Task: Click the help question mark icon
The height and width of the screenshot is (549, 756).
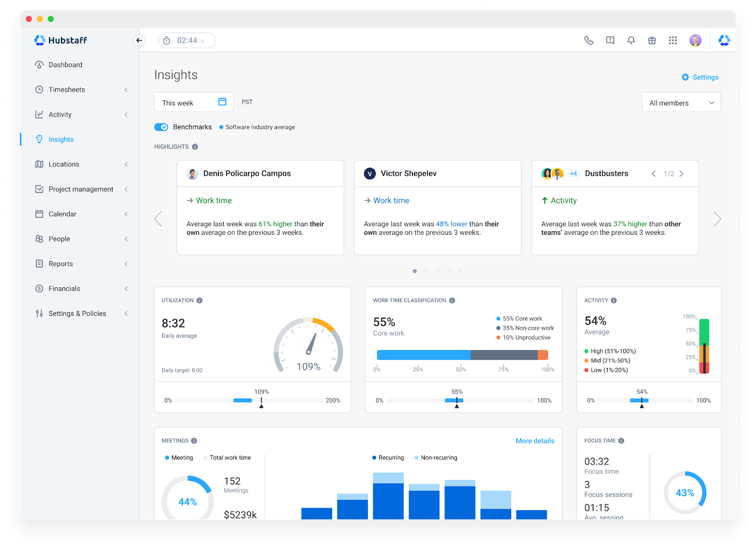Action: click(x=610, y=40)
